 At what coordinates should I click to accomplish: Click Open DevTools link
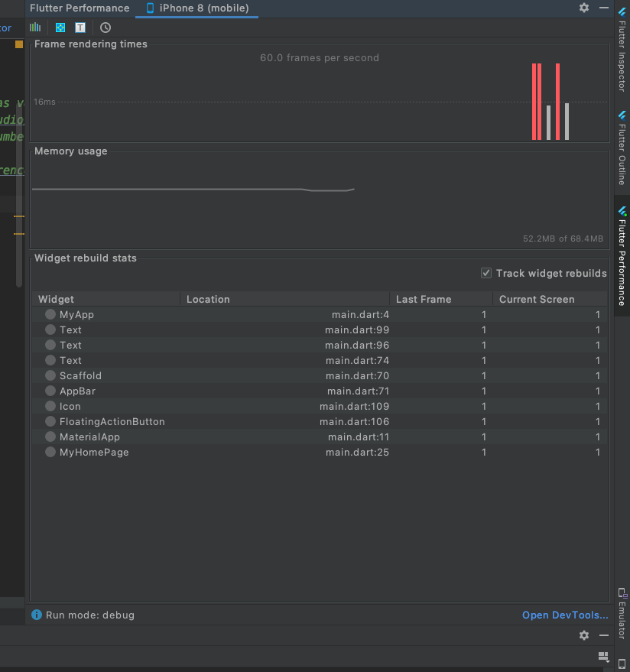point(565,615)
